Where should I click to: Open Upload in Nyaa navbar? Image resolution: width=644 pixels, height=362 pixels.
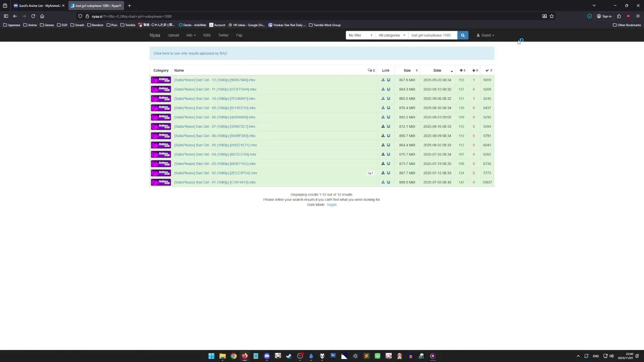tap(173, 35)
